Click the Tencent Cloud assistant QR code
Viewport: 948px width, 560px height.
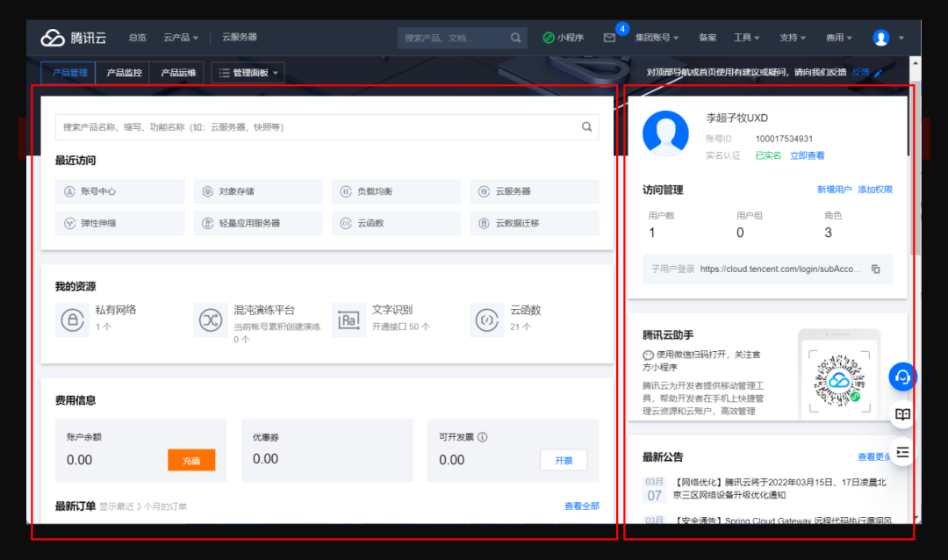[838, 381]
